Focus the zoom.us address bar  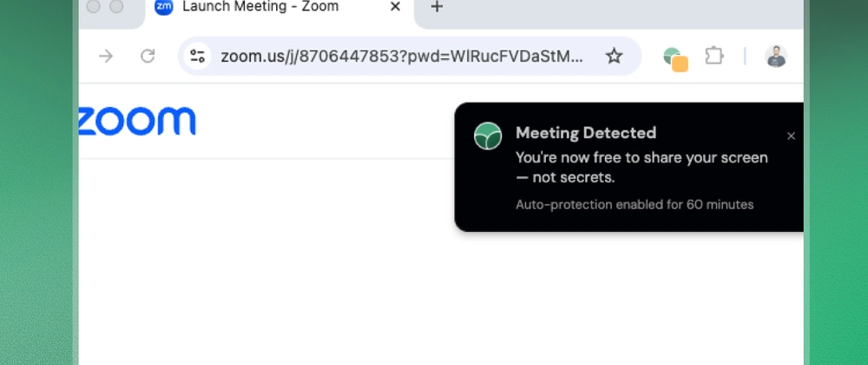tap(401, 56)
